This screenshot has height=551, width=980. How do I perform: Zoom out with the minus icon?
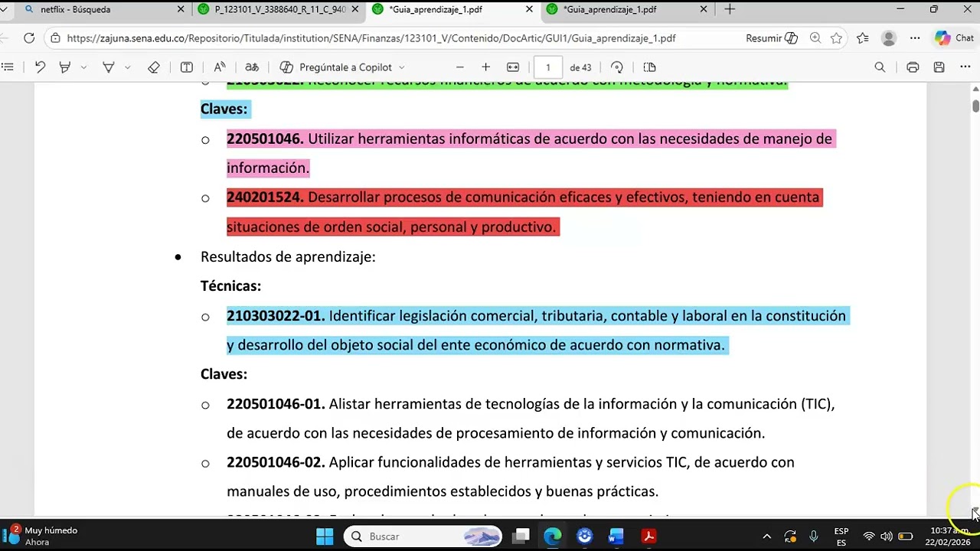[459, 67]
